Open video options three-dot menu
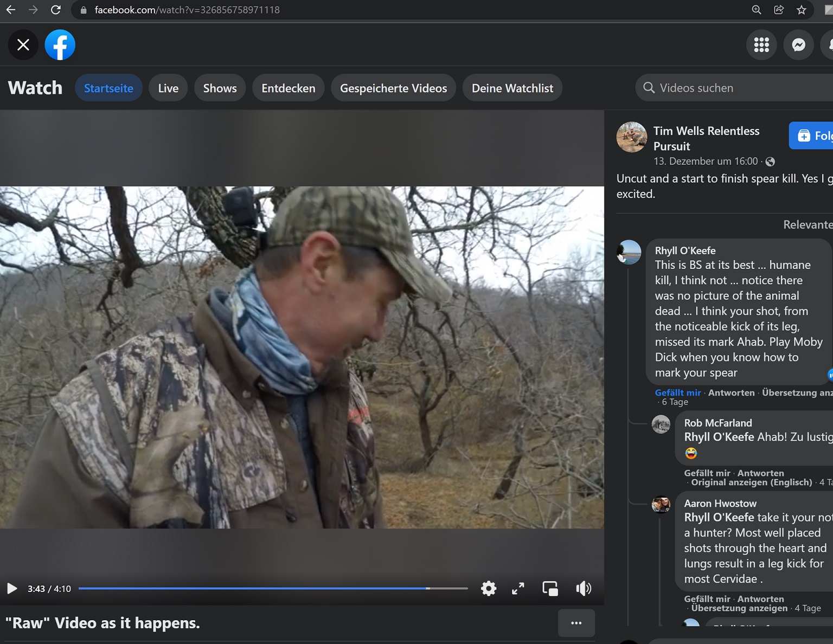The height and width of the screenshot is (644, 833). [x=576, y=623]
